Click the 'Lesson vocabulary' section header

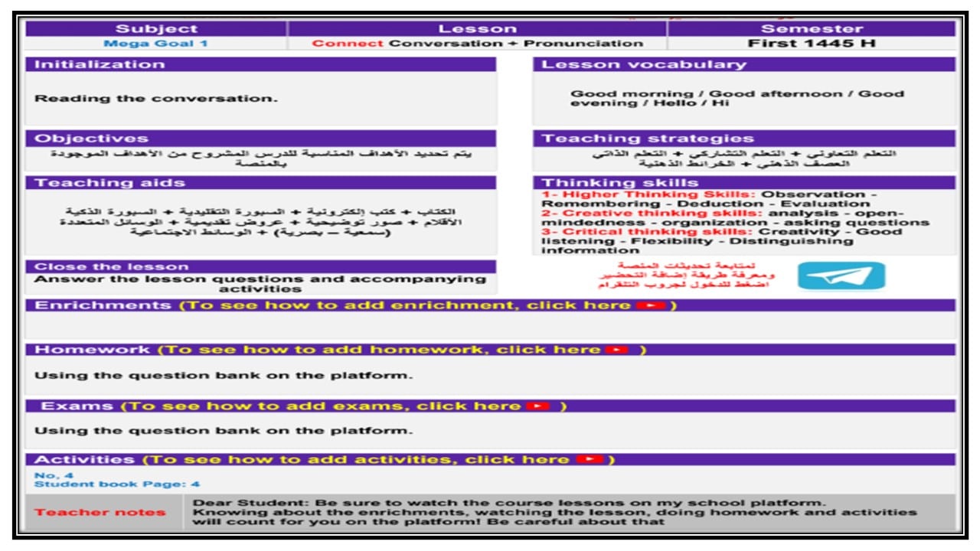tap(744, 64)
